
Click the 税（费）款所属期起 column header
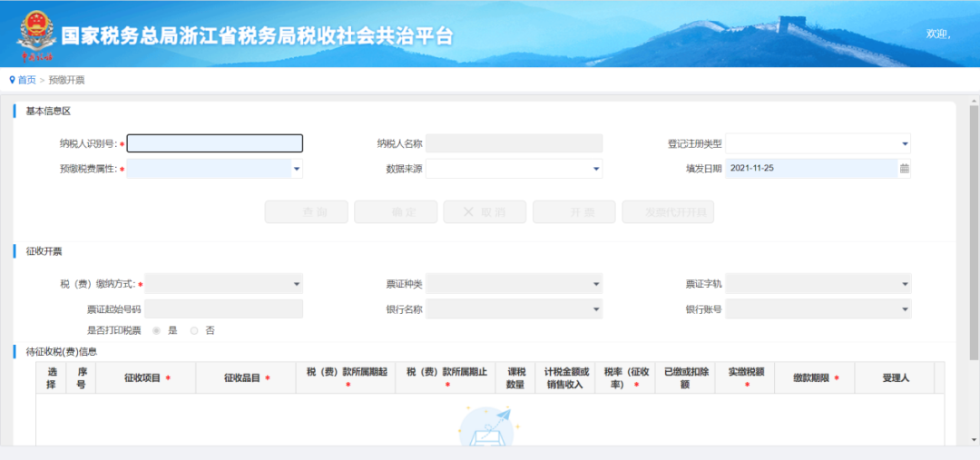346,377
